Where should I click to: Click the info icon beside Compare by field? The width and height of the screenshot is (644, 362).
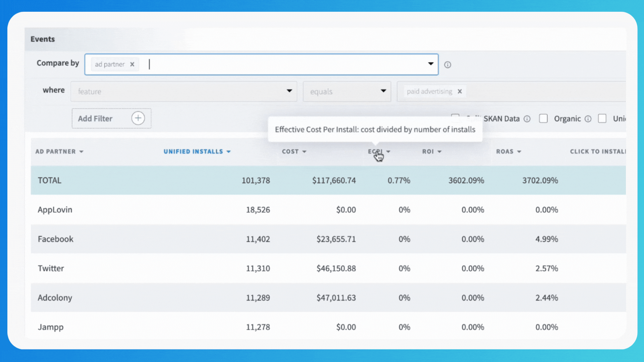point(447,64)
